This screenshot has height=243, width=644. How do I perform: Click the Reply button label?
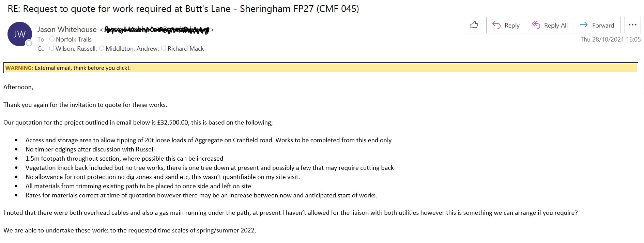512,25
